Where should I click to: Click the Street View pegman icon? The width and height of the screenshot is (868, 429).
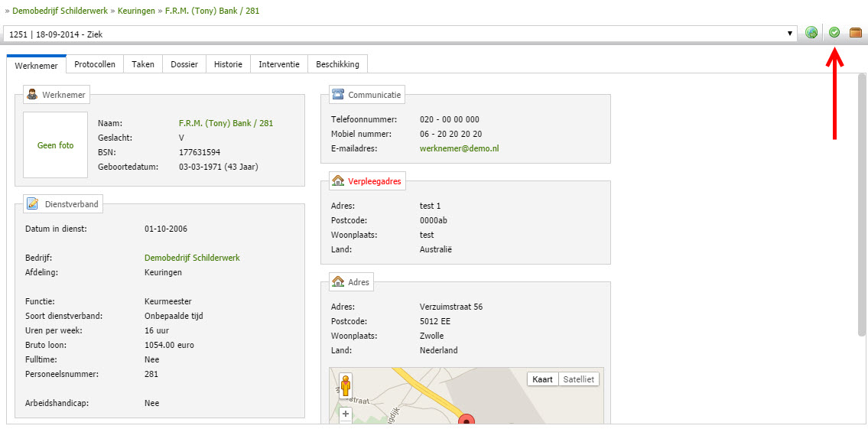point(346,386)
